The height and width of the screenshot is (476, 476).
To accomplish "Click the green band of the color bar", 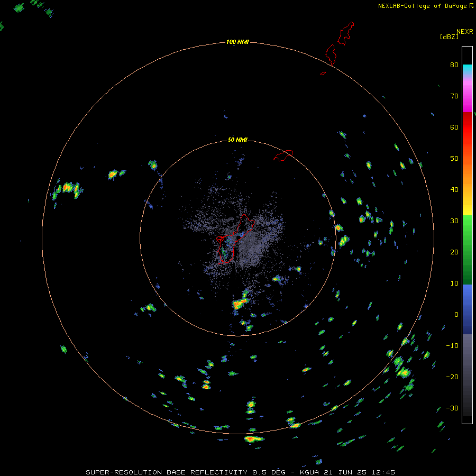I will point(467,250).
